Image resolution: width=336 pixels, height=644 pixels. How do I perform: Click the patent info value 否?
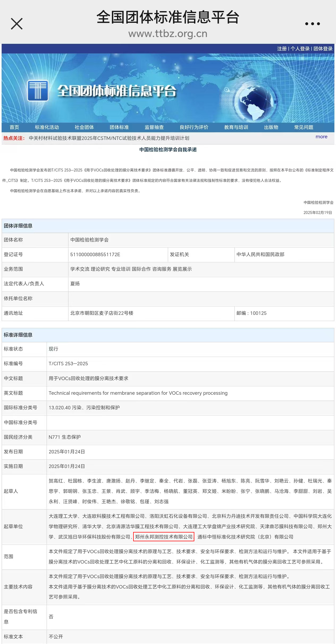51,617
